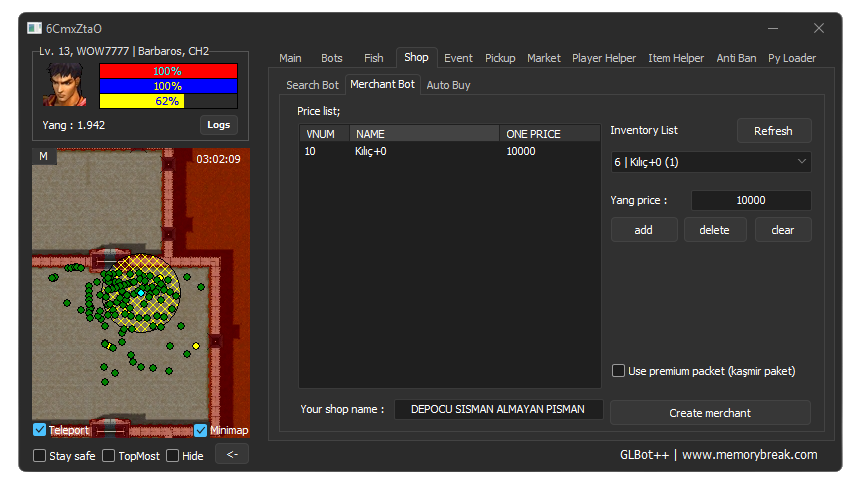This screenshot has height=498, width=857.
Task: Switch to the Event tab
Action: (x=458, y=58)
